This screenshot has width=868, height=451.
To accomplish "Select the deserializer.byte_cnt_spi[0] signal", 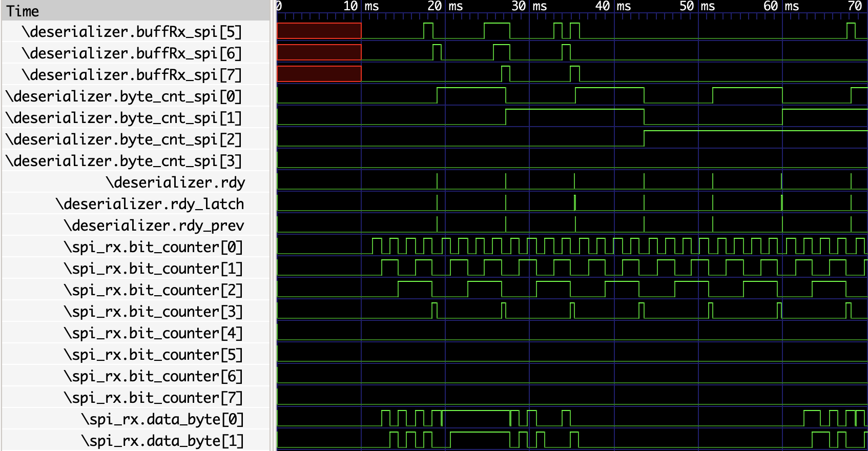I will (123, 96).
